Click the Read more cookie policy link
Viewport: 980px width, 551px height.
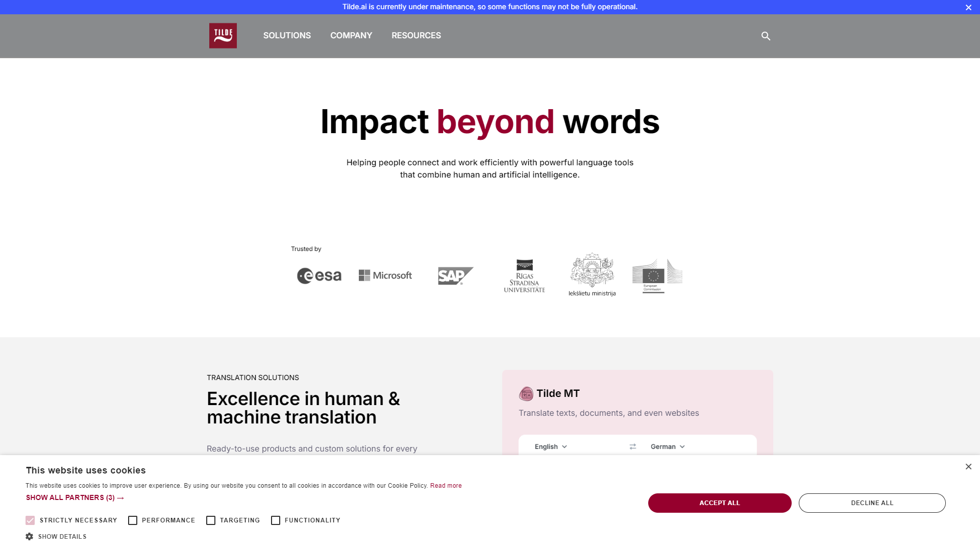pos(446,485)
